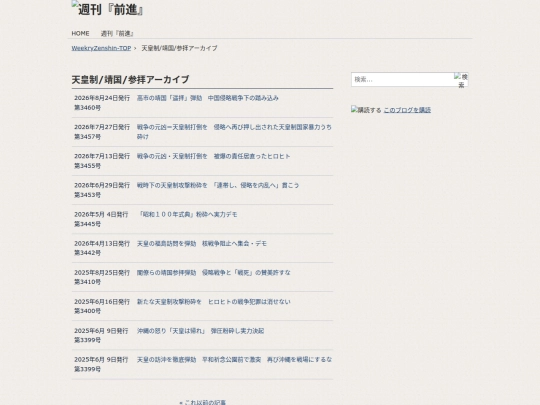Click date text 2026年6月29日発行 第3453号
This screenshot has height=405, width=540.
coord(102,190)
